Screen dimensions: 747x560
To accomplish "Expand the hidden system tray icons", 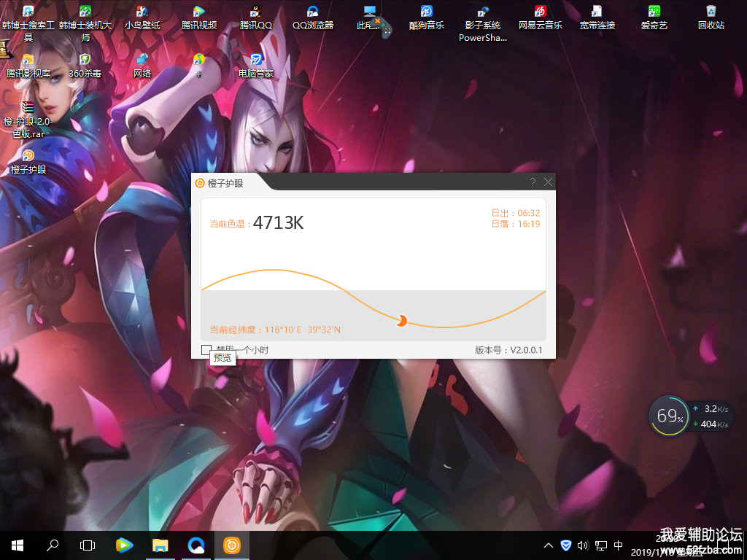I will point(549,545).
